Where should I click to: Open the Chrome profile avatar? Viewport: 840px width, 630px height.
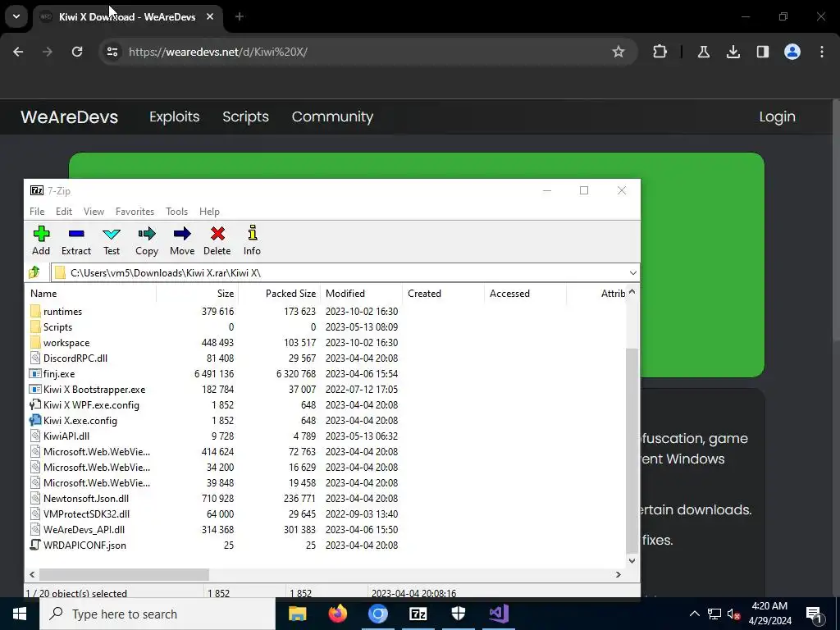click(792, 52)
